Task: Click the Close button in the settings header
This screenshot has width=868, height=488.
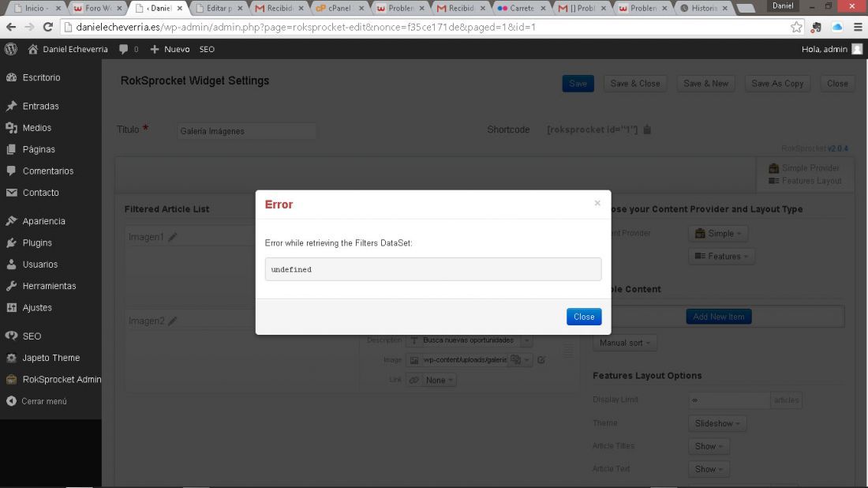Action: click(837, 84)
